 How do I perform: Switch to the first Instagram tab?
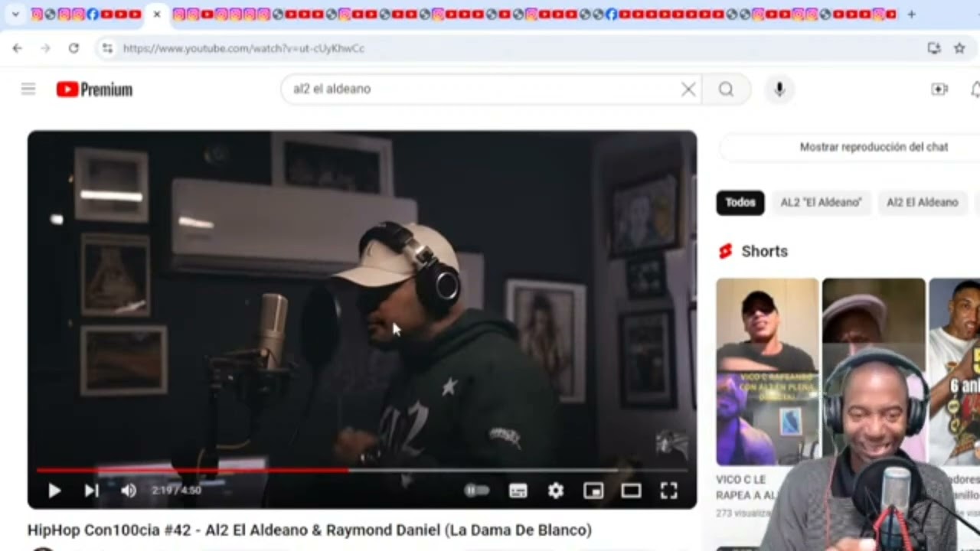coord(37,14)
